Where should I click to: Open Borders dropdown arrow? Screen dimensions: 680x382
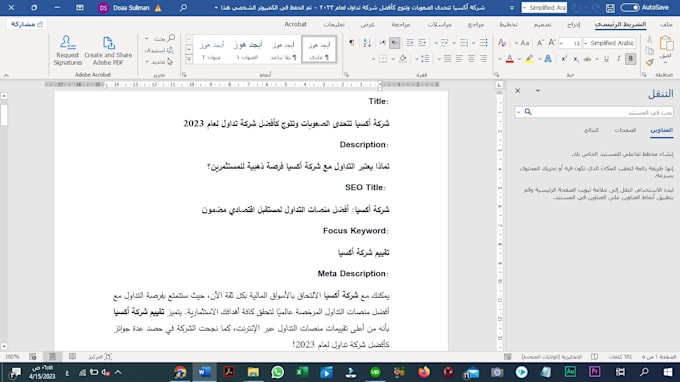click(373, 59)
